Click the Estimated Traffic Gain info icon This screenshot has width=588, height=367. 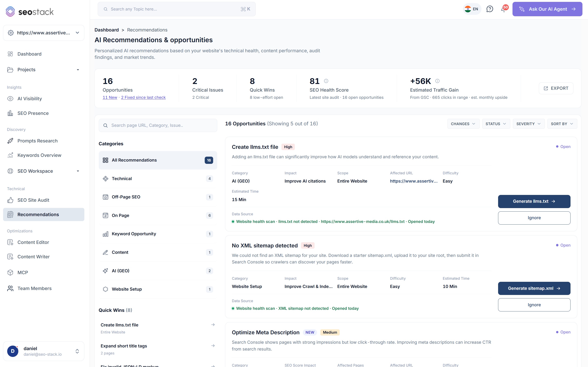coord(437,81)
